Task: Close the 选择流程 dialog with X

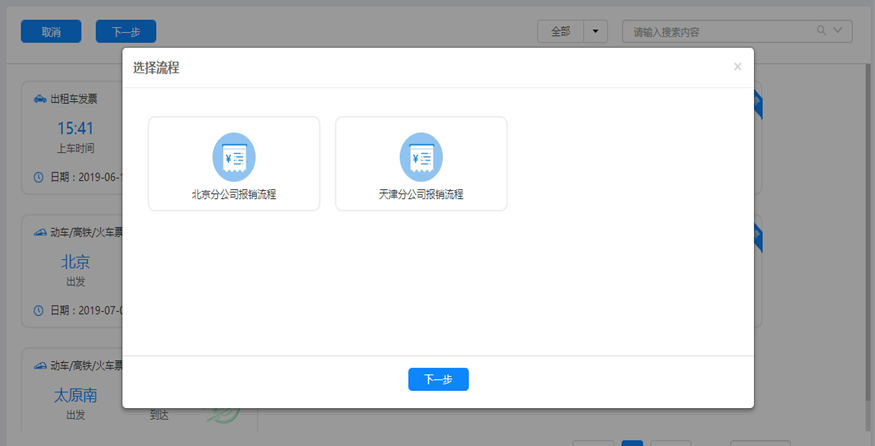Action: click(737, 67)
